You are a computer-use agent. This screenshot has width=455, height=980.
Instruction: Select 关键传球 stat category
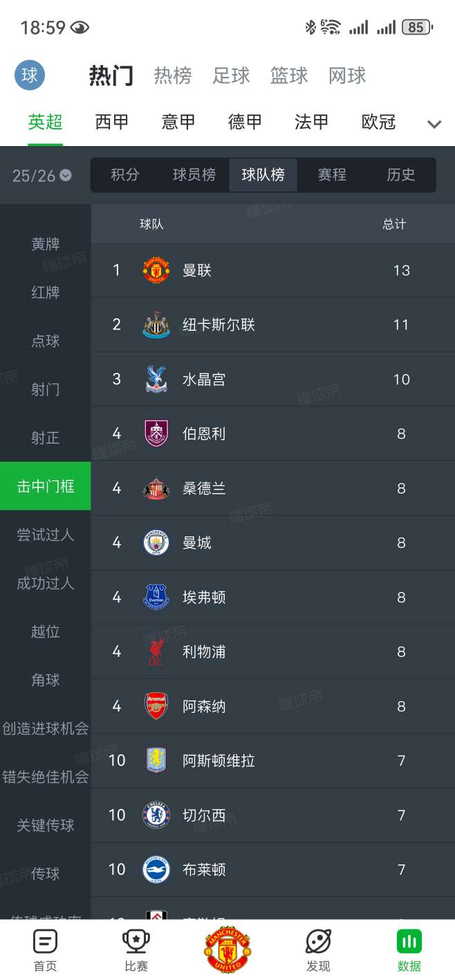click(x=46, y=826)
